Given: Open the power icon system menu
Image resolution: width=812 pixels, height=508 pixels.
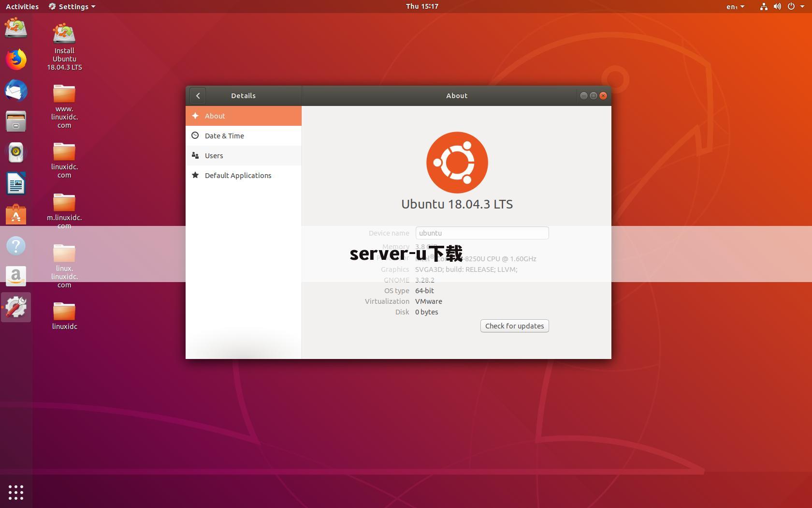Looking at the screenshot, I should click(x=791, y=6).
